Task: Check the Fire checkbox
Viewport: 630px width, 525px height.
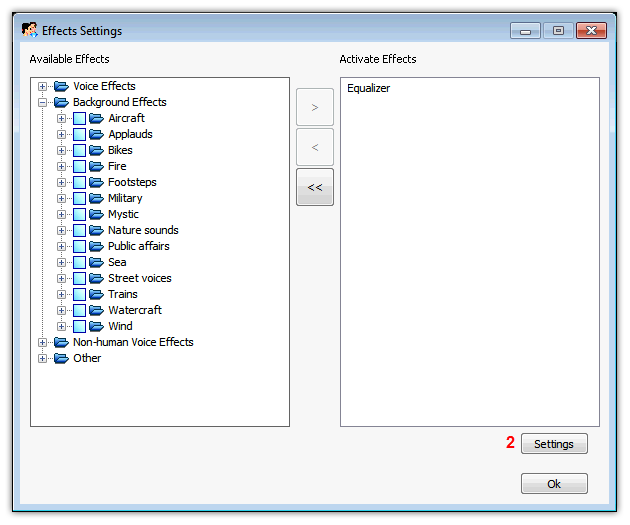Action: (79, 166)
